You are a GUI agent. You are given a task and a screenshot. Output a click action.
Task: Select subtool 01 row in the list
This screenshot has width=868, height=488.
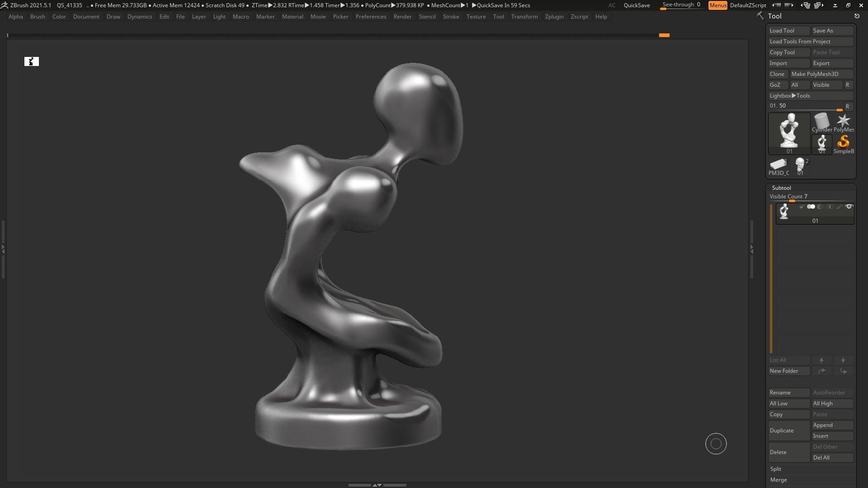click(815, 214)
